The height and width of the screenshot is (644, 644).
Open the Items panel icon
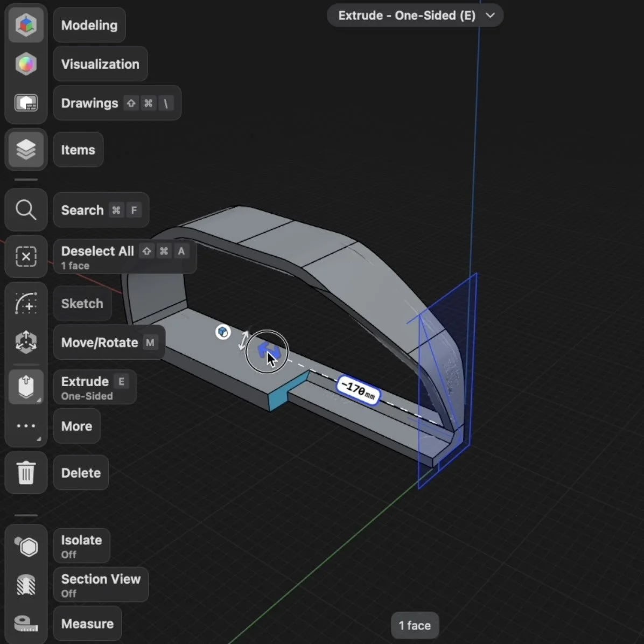tap(26, 149)
